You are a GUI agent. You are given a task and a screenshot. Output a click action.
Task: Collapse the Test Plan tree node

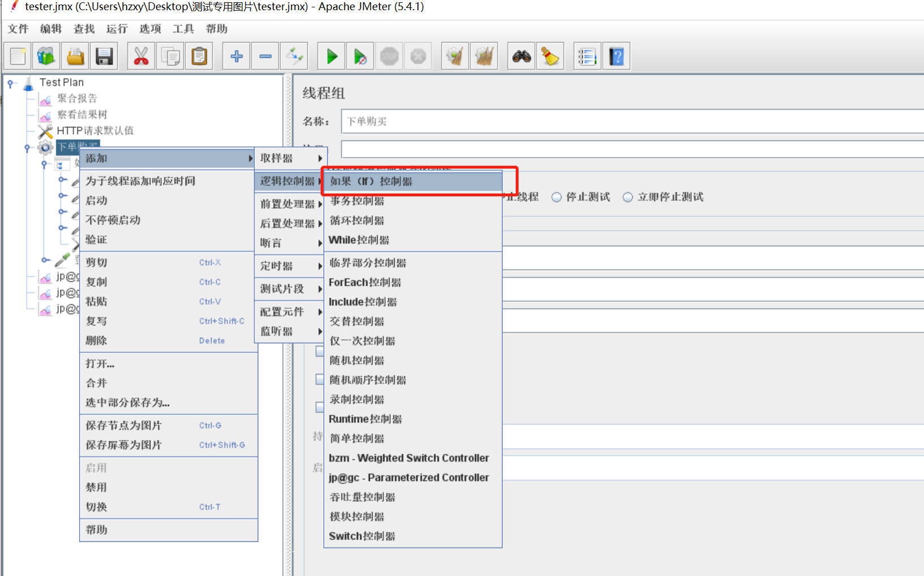11,83
